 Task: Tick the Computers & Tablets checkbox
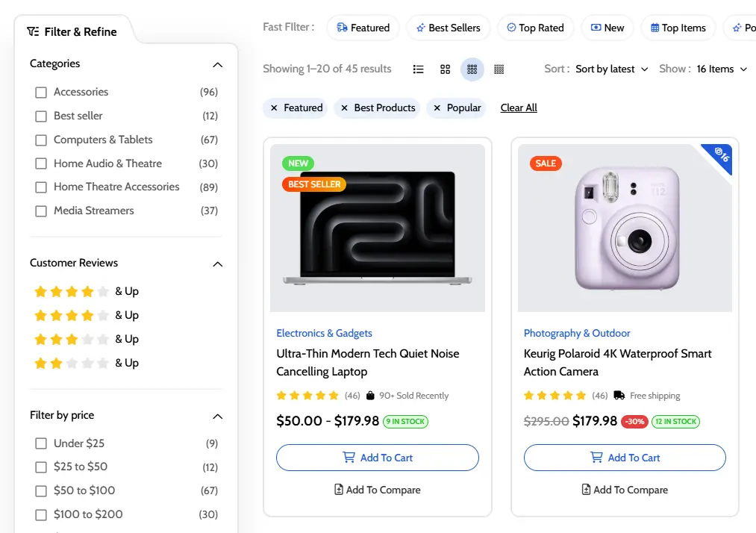click(41, 140)
